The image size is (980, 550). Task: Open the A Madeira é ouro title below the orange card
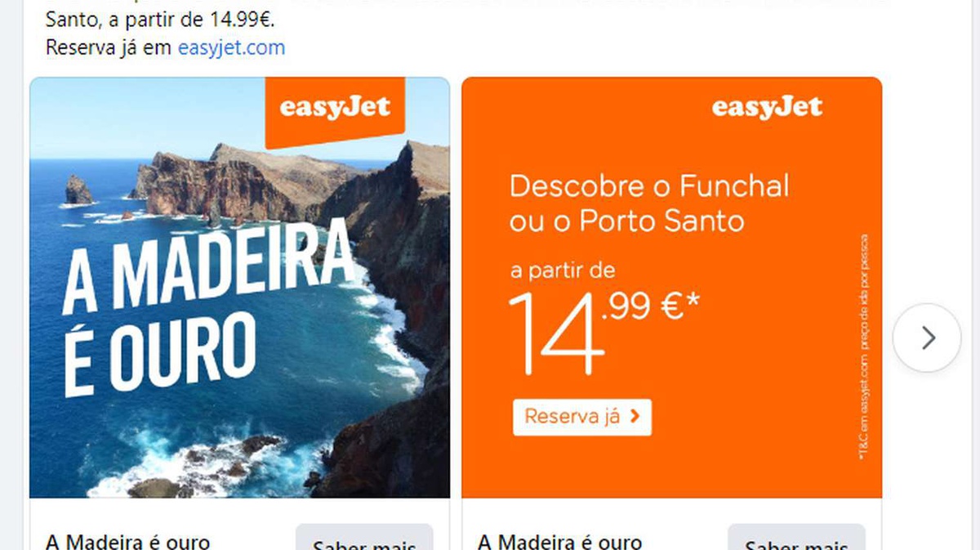click(x=559, y=542)
